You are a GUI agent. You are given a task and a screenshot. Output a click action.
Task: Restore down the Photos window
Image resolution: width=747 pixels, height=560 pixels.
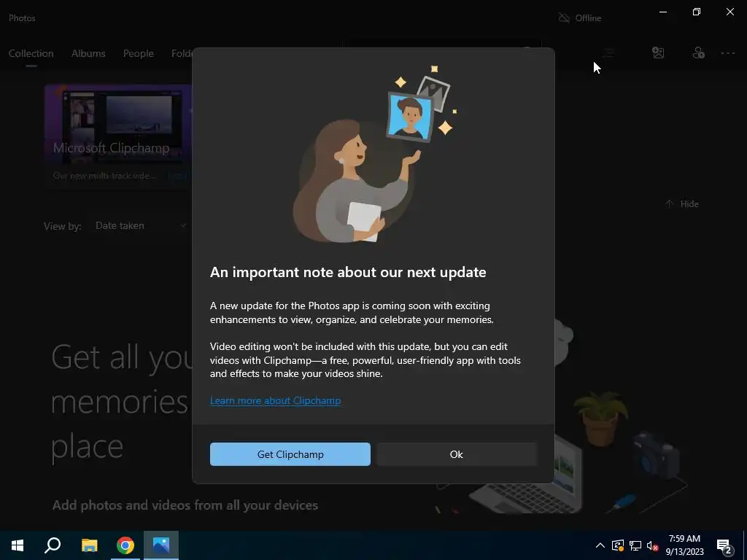(x=697, y=12)
